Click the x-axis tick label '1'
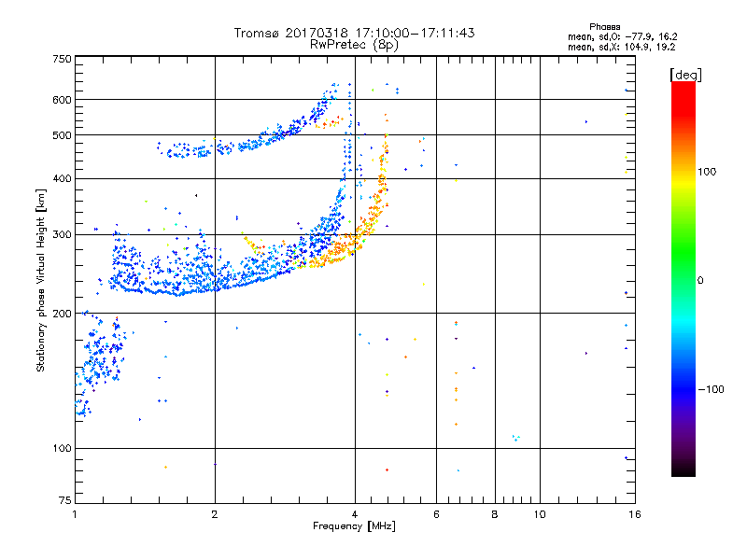The height and width of the screenshot is (560, 747). click(x=75, y=514)
